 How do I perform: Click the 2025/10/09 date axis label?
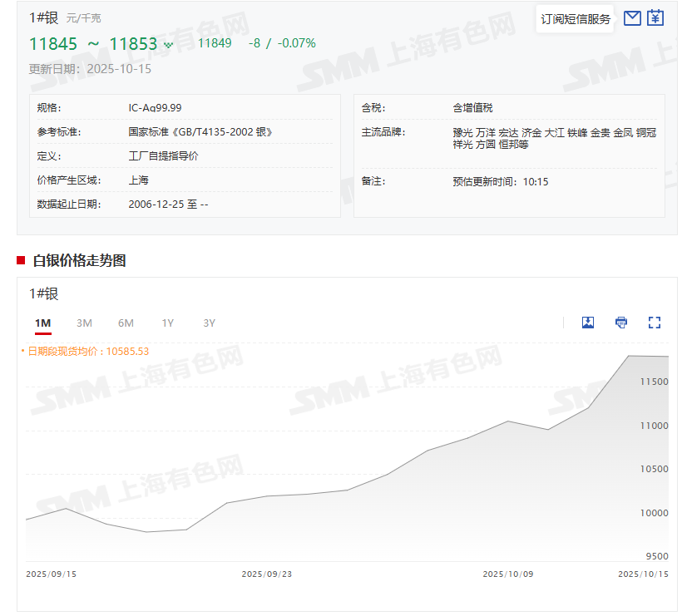(508, 574)
